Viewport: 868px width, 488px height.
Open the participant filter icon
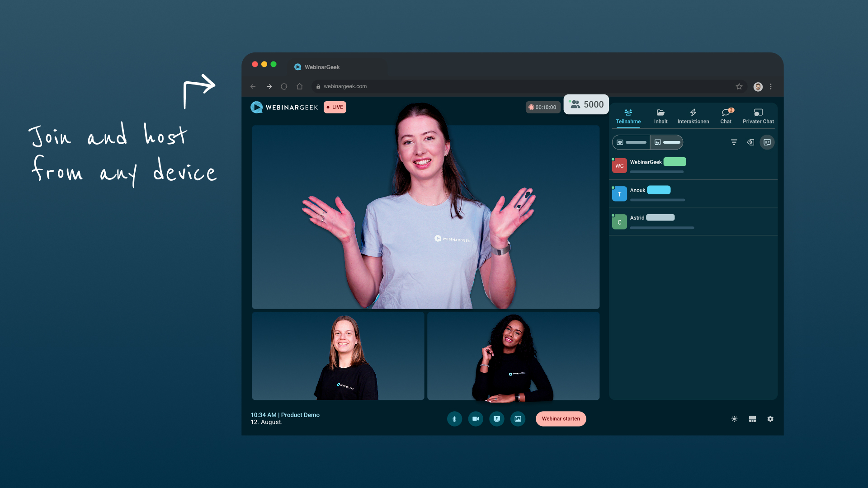tap(734, 142)
